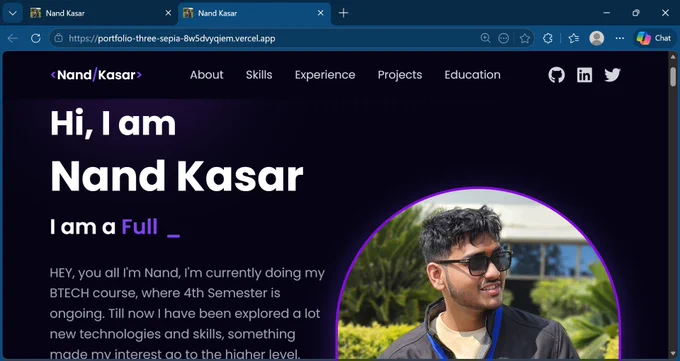Screen dimensions: 680x361
Task: Restore down the browser window
Action: [x=636, y=13]
